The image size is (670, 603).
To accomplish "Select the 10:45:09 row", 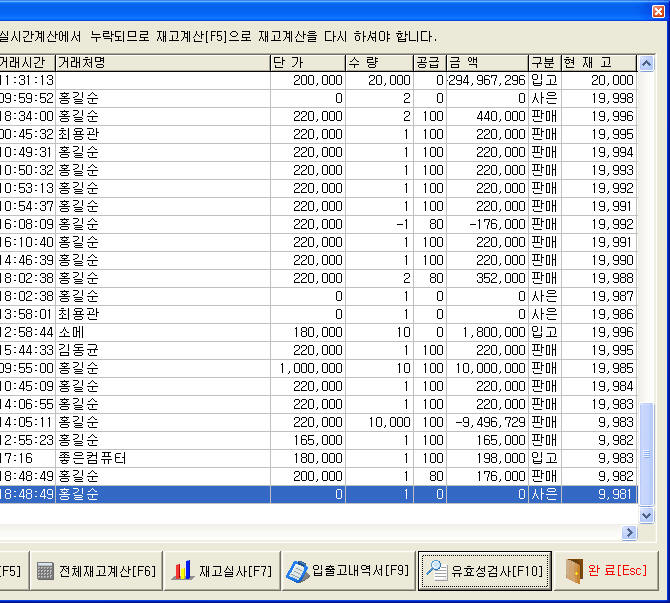I will (318, 386).
